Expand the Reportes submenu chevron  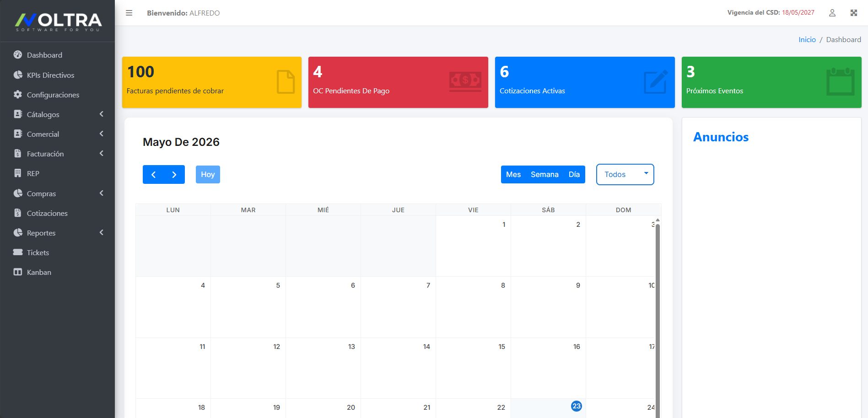pyautogui.click(x=102, y=232)
